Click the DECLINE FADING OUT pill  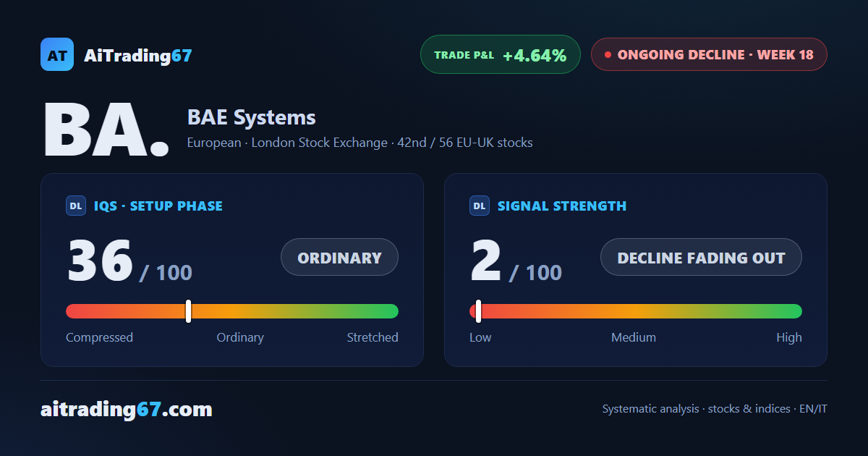tap(701, 257)
